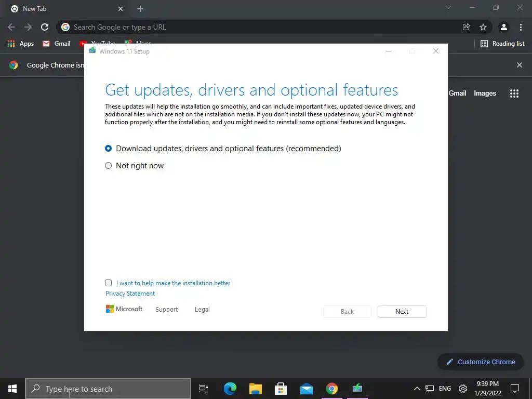Screen dimensions: 532x399
Task: Click the Windows 11 Setup title icon
Action: pyautogui.click(x=92, y=51)
